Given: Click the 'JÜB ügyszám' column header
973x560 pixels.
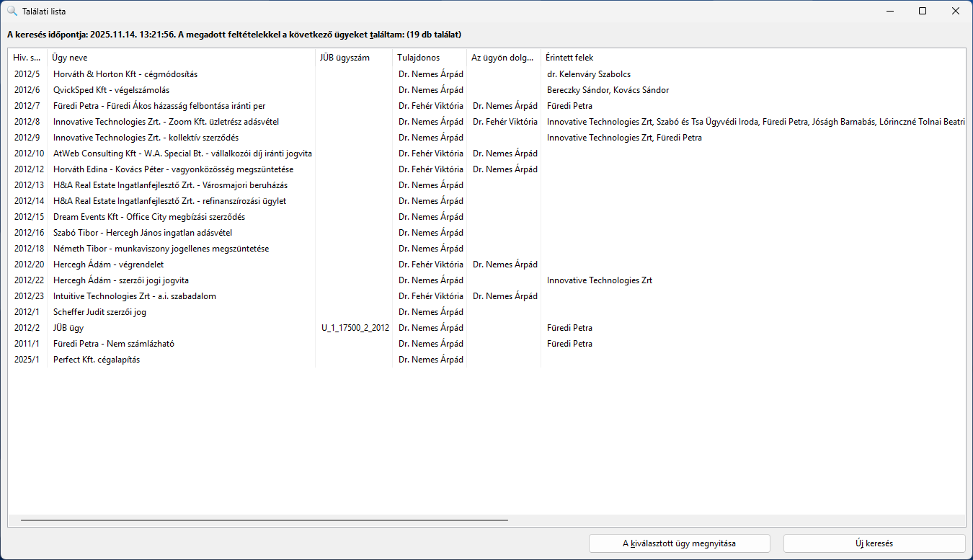Looking at the screenshot, I should (x=345, y=58).
